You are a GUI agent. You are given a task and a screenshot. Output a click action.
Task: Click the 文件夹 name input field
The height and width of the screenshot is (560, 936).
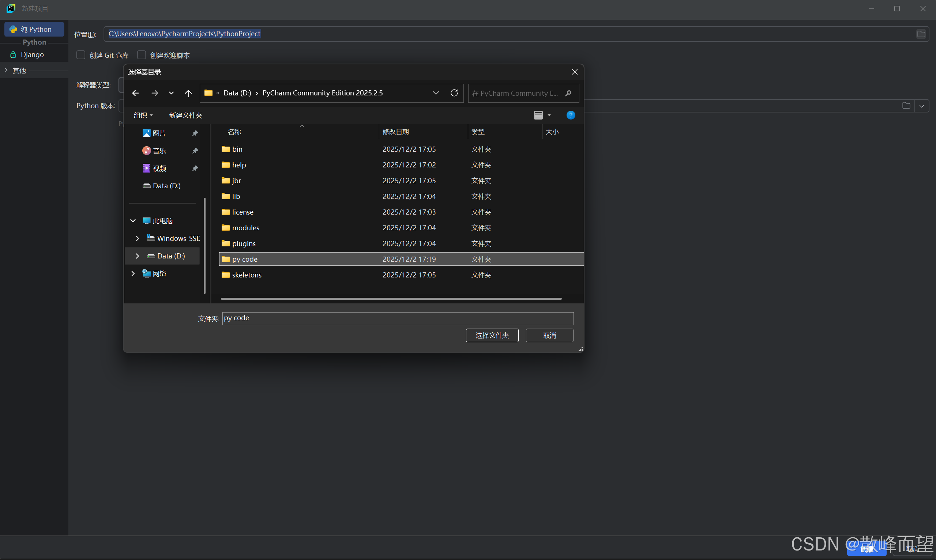click(398, 318)
